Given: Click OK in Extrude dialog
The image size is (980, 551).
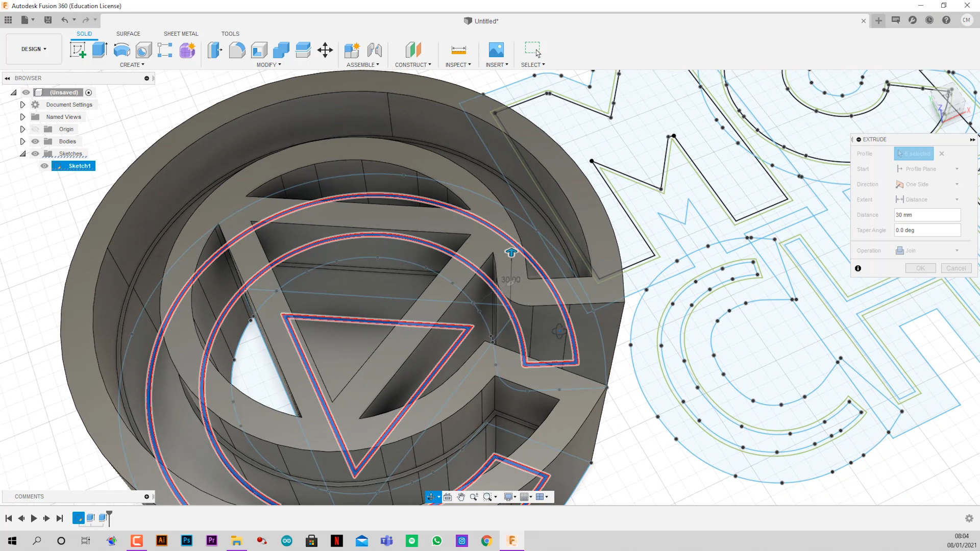Looking at the screenshot, I should pyautogui.click(x=920, y=268).
